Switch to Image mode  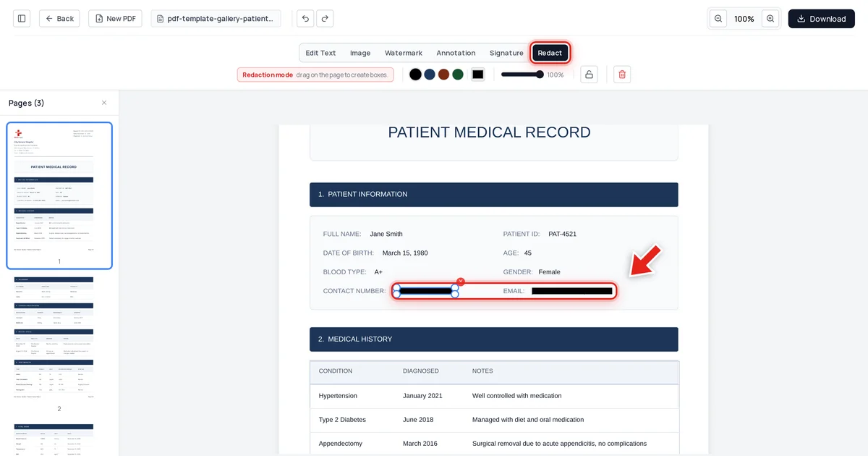tap(360, 53)
